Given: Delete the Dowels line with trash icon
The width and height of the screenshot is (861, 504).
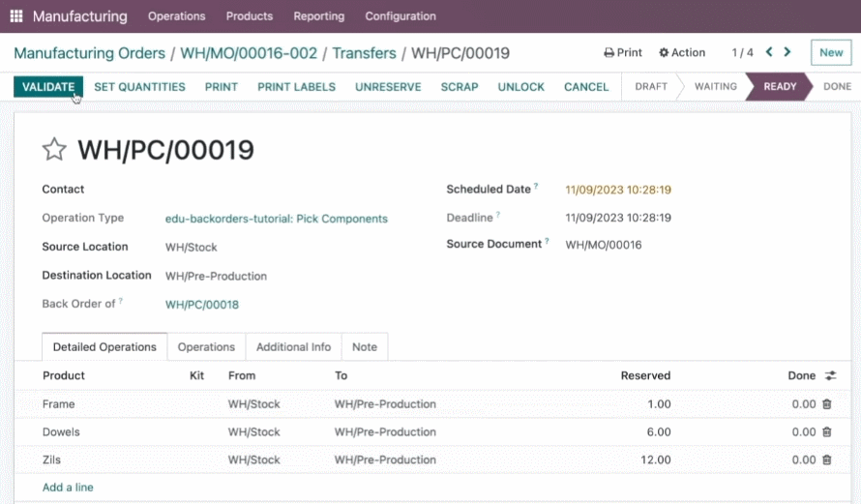Looking at the screenshot, I should point(827,432).
